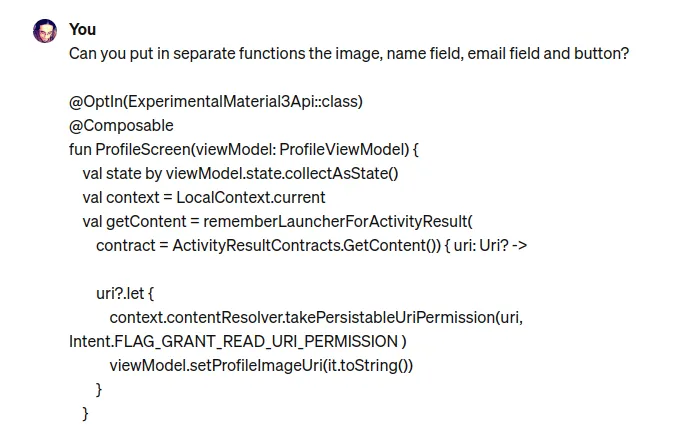Click the takePersistableUriPermission call line
697x444 pixels.
[x=316, y=317]
